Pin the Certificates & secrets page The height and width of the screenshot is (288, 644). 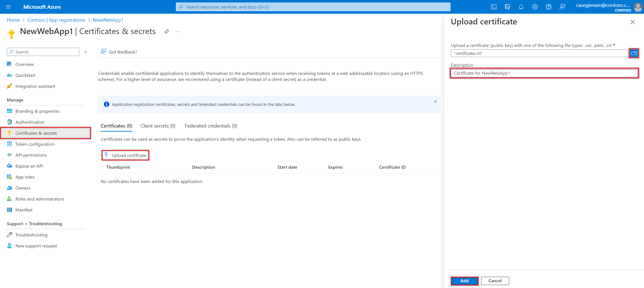pos(166,32)
